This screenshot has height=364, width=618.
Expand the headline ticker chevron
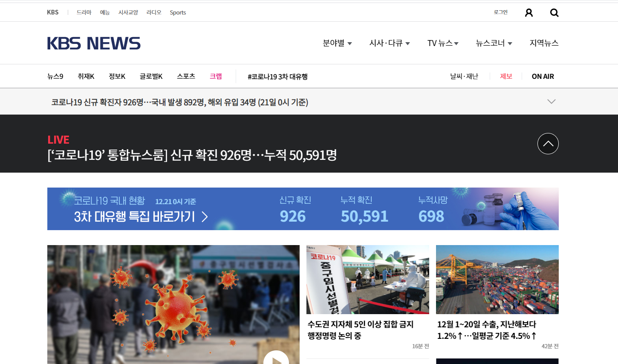click(552, 101)
